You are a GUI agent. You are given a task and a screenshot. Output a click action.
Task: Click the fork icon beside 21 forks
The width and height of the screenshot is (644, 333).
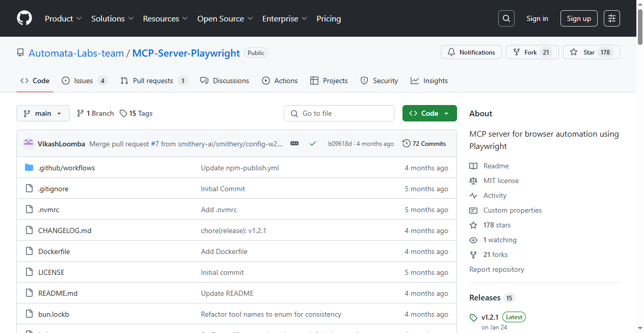(x=473, y=254)
